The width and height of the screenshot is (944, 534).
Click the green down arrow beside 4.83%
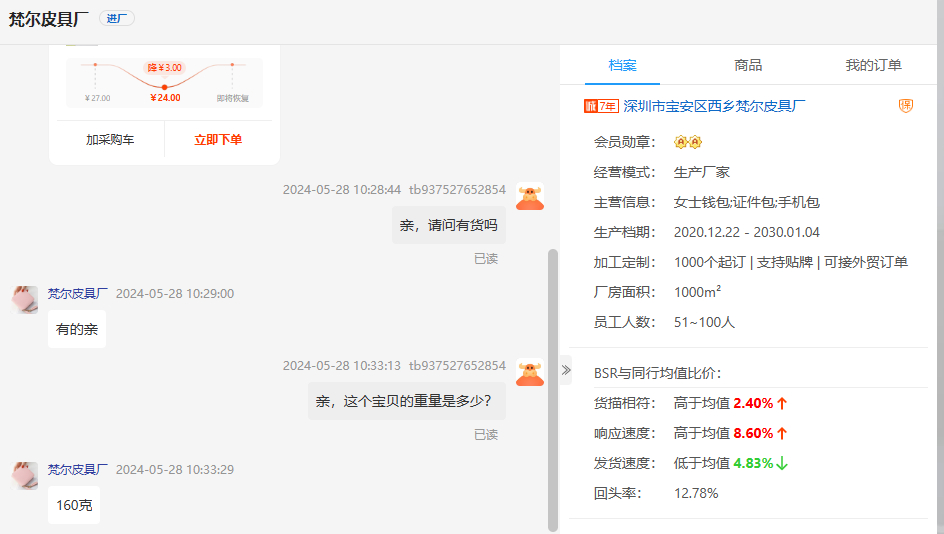click(782, 464)
